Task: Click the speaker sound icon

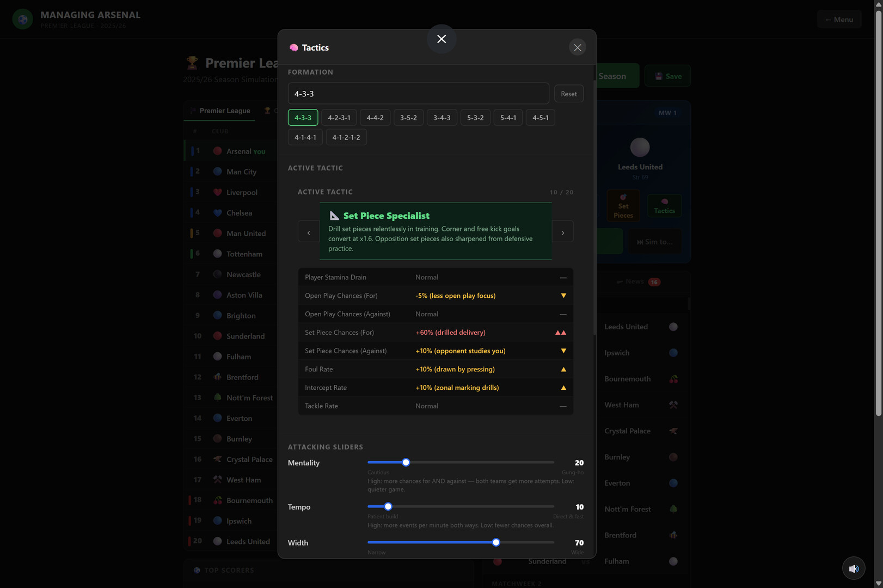Action: [x=853, y=568]
